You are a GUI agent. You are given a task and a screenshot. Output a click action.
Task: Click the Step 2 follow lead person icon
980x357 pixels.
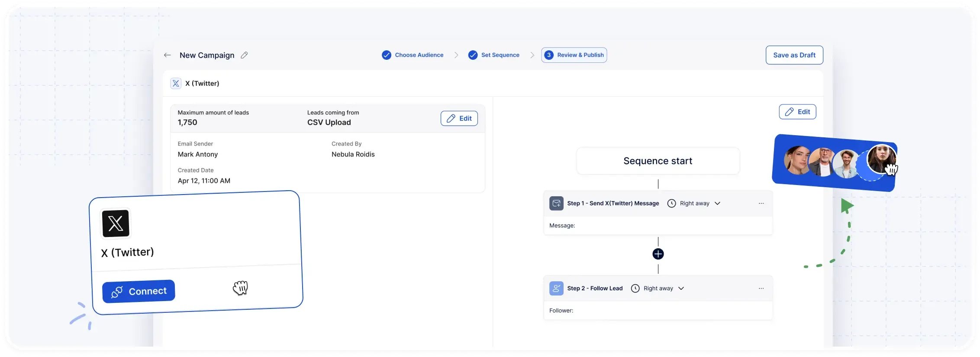pyautogui.click(x=556, y=288)
